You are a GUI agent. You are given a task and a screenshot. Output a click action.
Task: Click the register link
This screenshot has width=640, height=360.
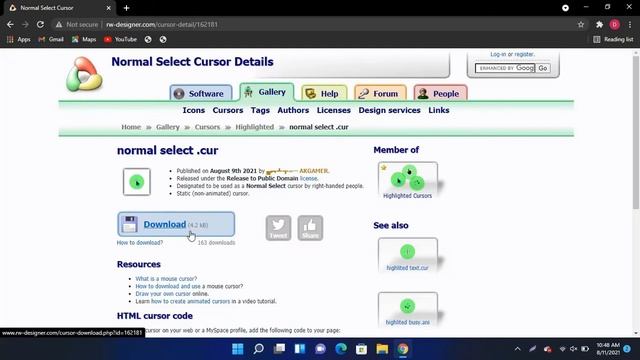(524, 54)
